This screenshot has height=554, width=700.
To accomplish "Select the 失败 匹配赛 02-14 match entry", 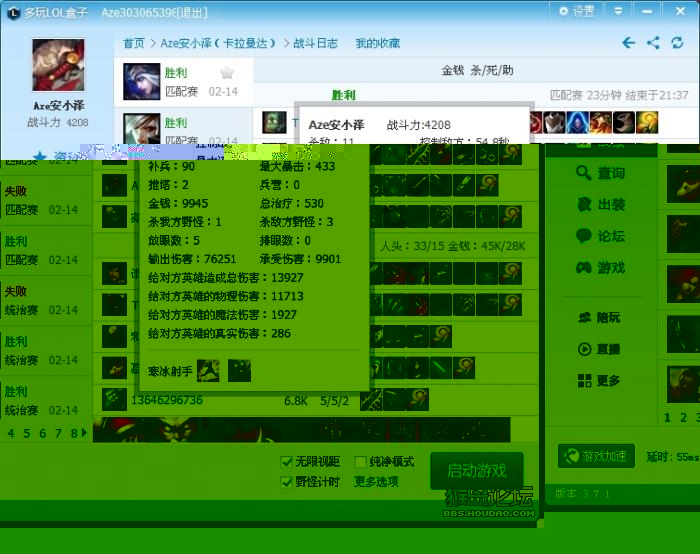I will click(46, 200).
